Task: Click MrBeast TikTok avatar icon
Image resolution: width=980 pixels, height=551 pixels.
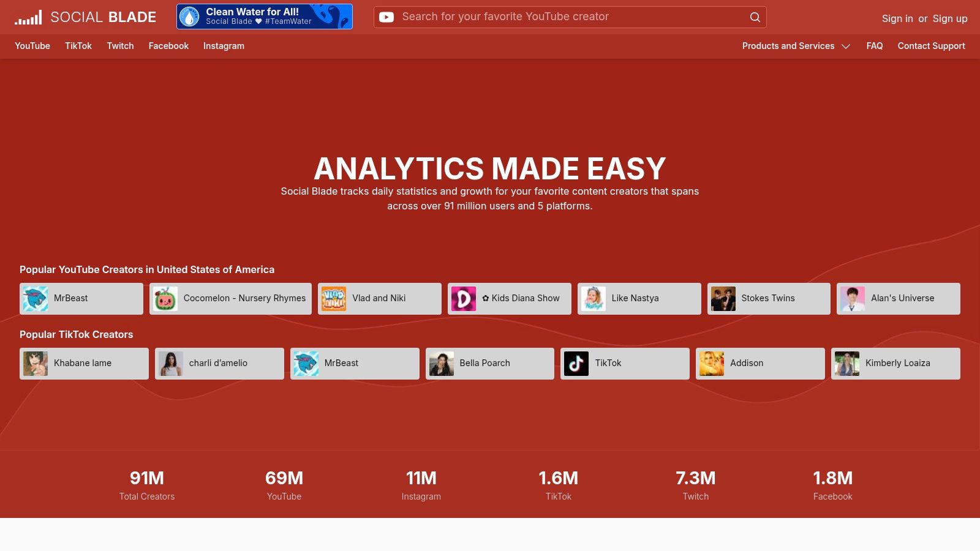Action: click(306, 364)
